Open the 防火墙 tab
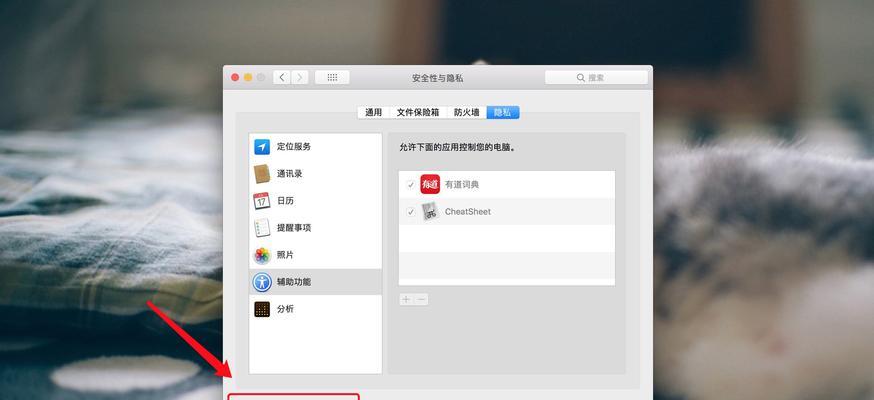 (x=467, y=113)
